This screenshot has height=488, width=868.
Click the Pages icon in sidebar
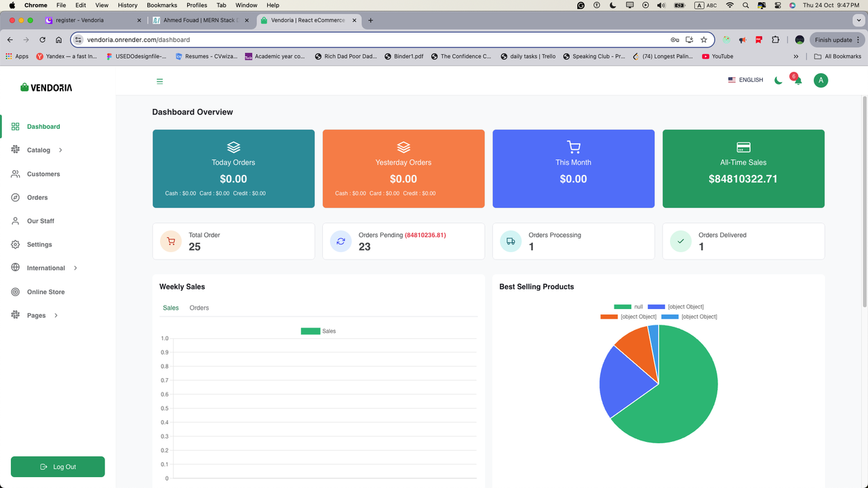pyautogui.click(x=15, y=315)
